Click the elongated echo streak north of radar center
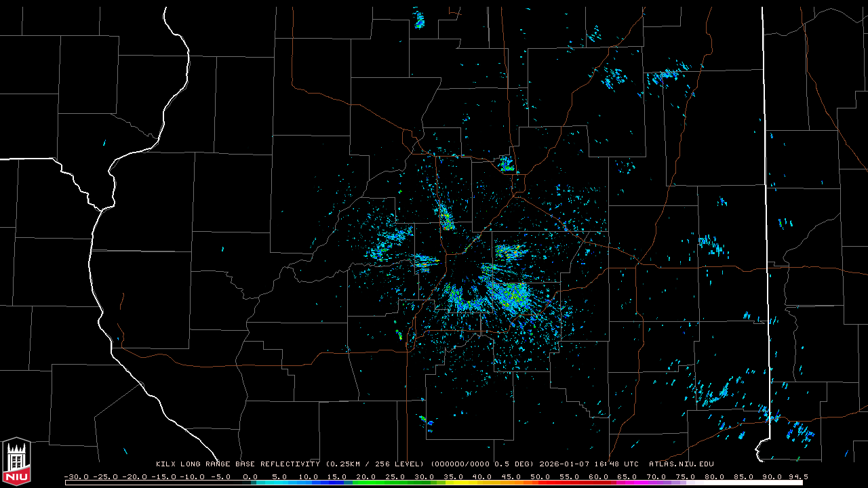 (446, 218)
